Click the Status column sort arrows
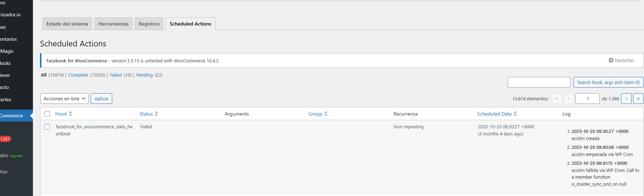644x196 pixels. (156, 114)
